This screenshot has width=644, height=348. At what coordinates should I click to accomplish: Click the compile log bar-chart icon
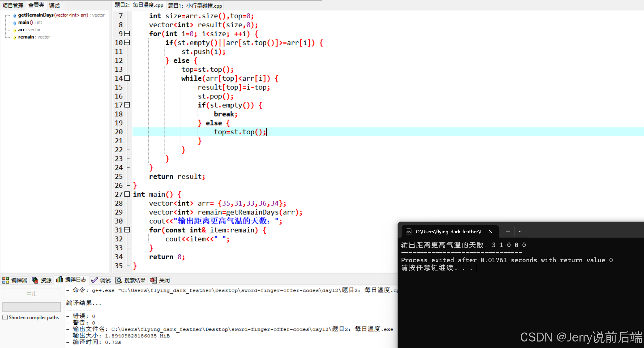pyautogui.click(x=59, y=280)
